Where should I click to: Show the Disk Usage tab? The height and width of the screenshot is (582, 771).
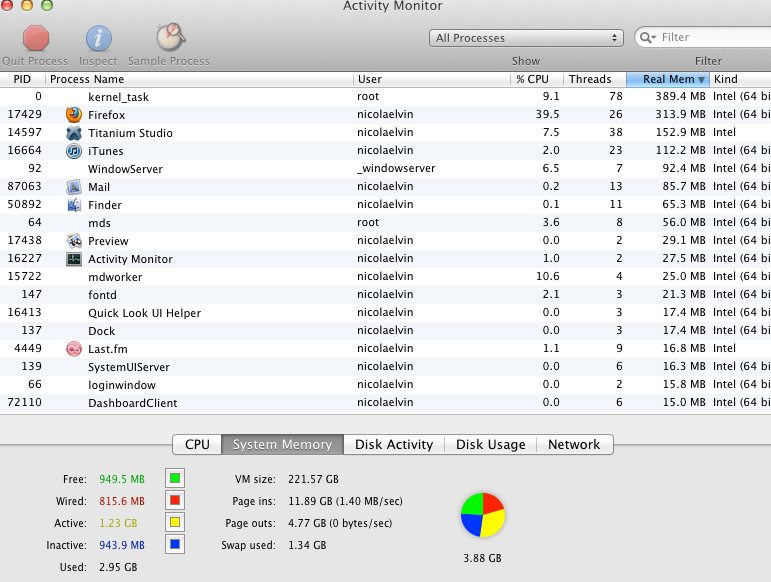490,444
